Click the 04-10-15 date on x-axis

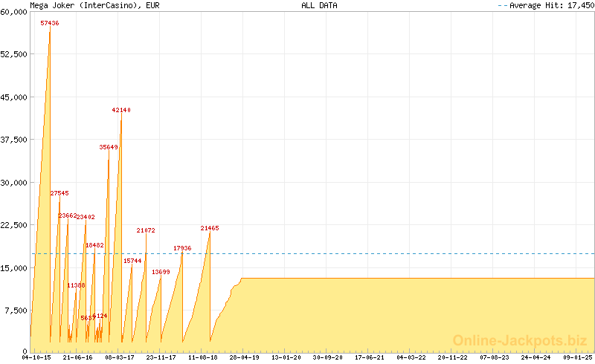36,357
